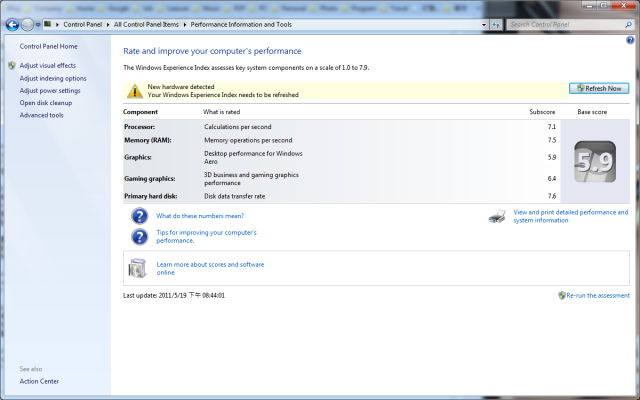
Task: Open View and print detailed performance link
Action: 571,216
